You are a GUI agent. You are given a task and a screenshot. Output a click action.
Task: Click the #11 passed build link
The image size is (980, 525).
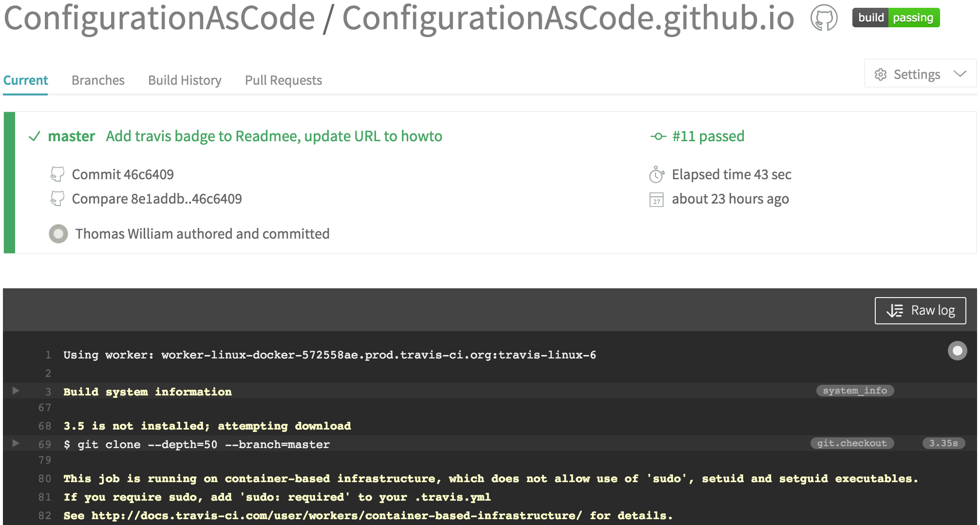[708, 136]
